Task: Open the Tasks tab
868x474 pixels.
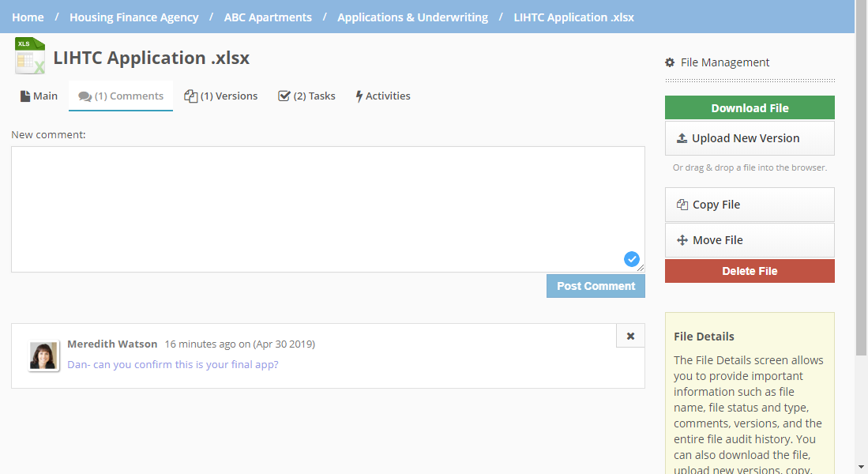Action: pos(306,96)
